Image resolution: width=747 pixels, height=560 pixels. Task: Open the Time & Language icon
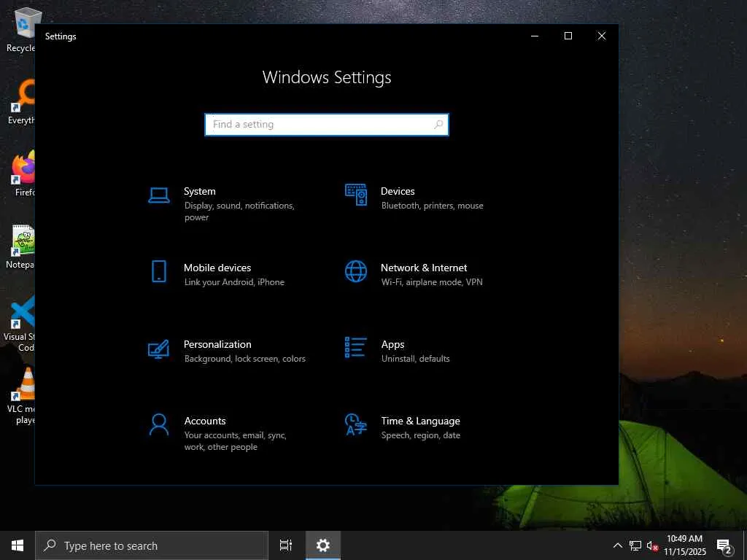(356, 424)
